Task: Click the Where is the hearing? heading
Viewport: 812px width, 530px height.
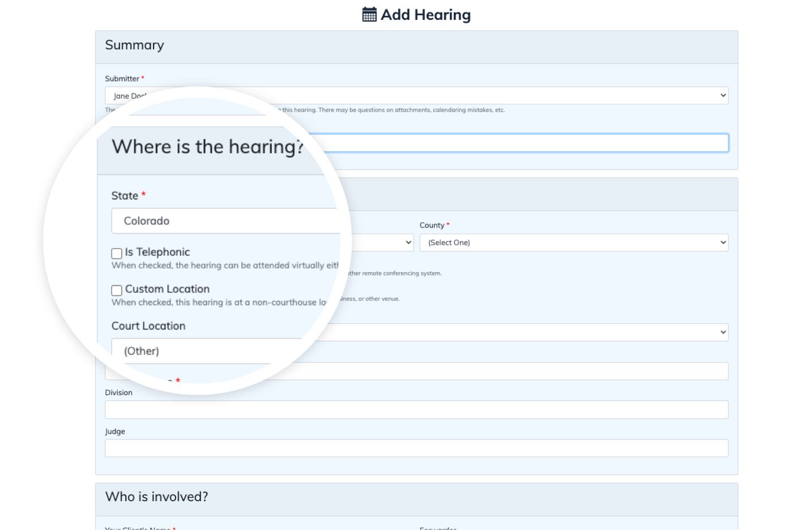Action: 207,147
